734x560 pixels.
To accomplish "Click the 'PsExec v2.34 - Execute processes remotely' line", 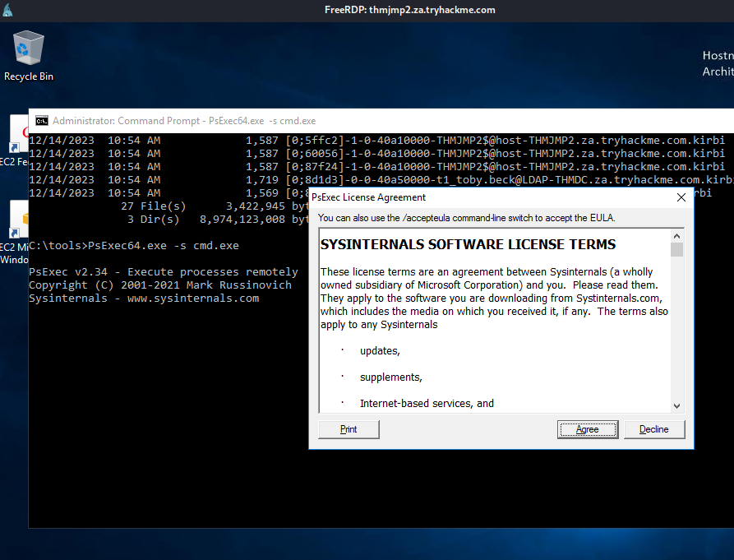I will [164, 271].
